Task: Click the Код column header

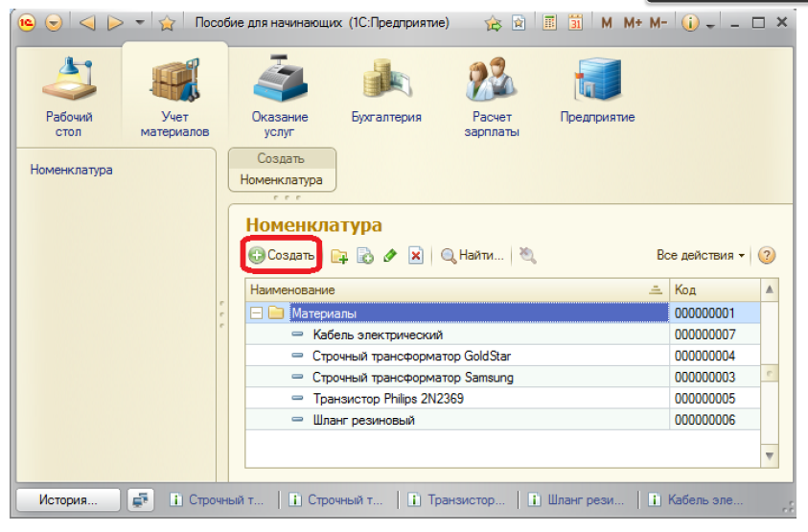Action: (x=715, y=289)
